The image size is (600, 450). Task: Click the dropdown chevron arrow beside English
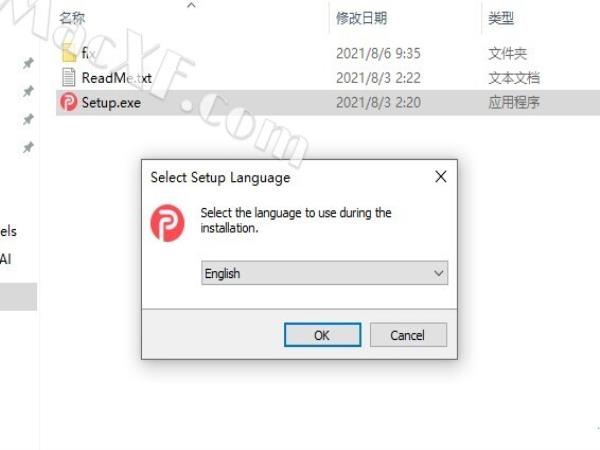click(x=439, y=273)
